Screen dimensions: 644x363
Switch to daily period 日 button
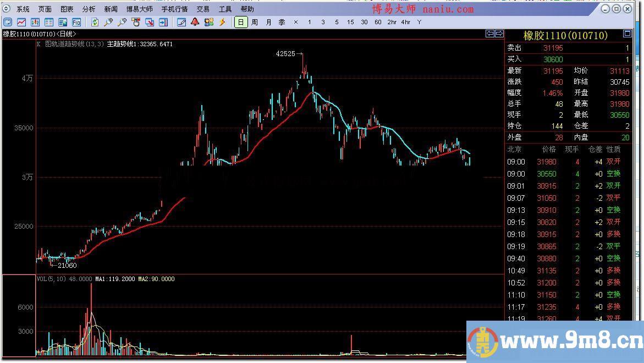(x=240, y=22)
